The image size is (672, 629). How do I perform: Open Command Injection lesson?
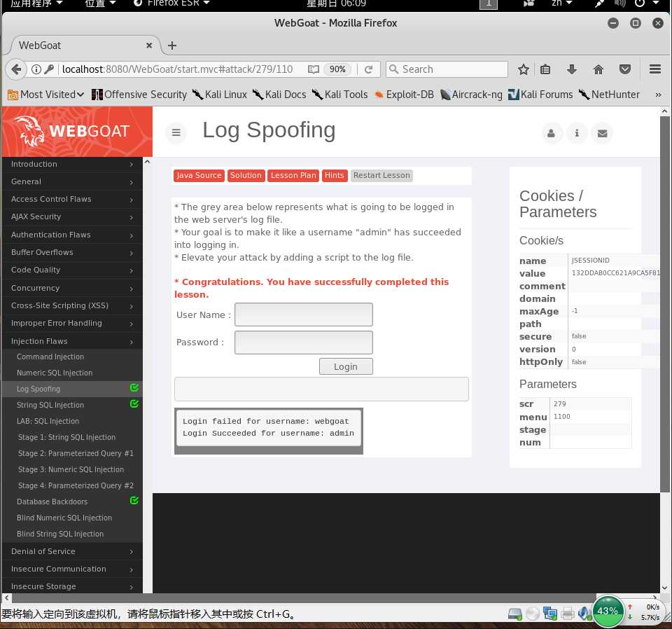pos(72,357)
